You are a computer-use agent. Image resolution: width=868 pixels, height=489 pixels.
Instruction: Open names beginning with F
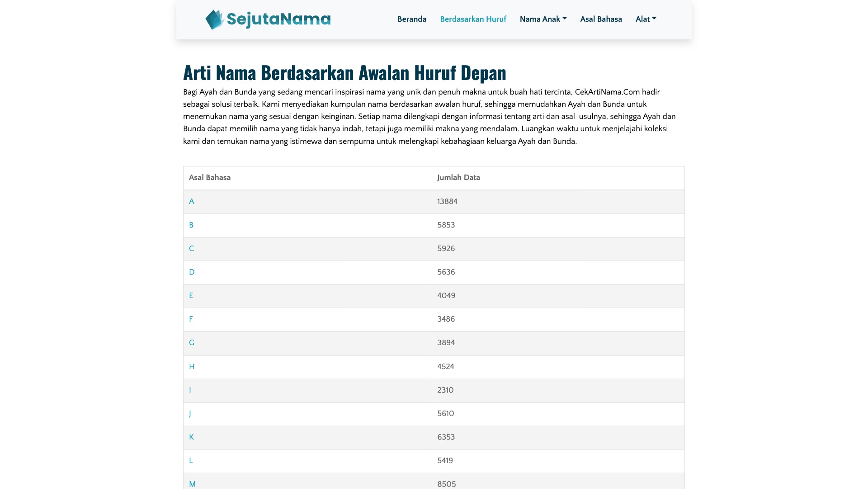(x=191, y=319)
